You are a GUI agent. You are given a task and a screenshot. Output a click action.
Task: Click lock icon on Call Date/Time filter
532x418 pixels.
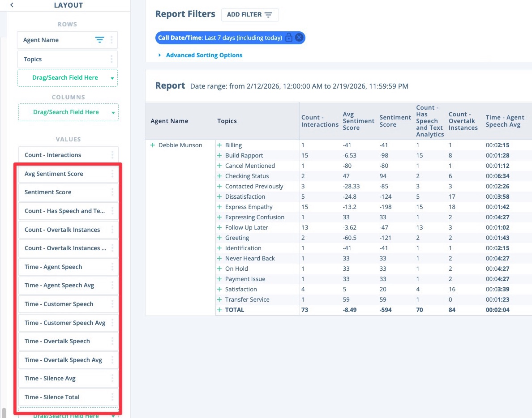click(x=289, y=38)
